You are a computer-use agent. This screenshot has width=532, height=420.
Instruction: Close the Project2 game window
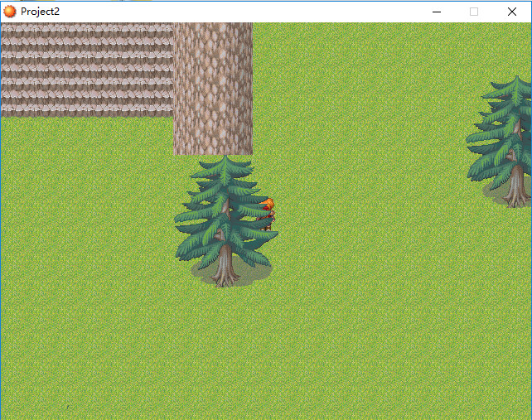pyautogui.click(x=512, y=12)
